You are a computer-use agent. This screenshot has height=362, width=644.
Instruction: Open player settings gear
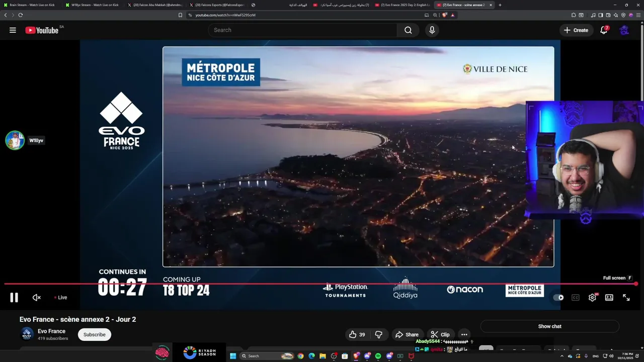pyautogui.click(x=592, y=298)
